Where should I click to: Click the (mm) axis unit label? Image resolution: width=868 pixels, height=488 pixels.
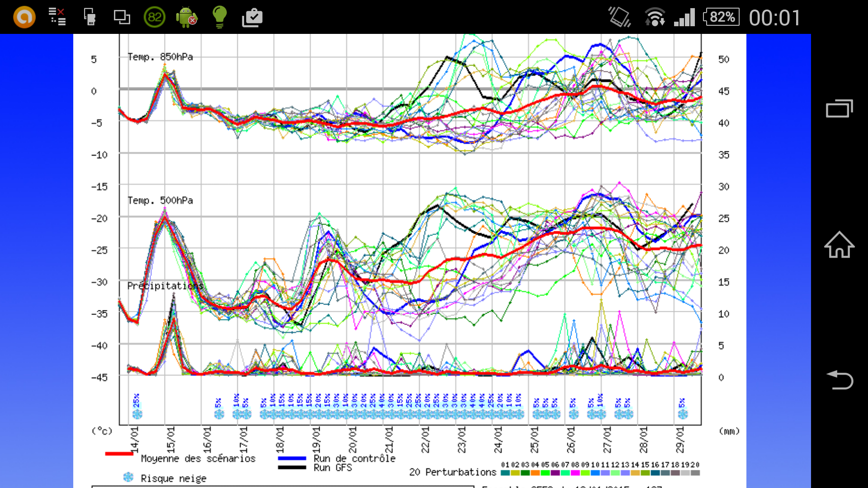pos(729,431)
